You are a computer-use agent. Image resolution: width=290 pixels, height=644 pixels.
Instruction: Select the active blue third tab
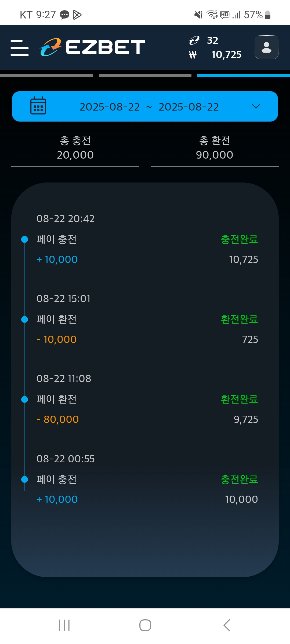point(244,76)
